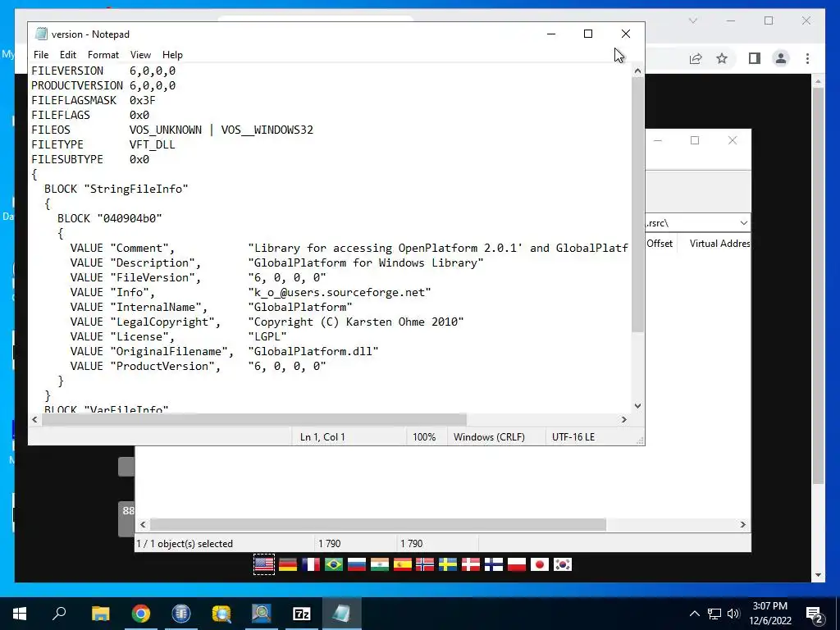Image resolution: width=840 pixels, height=630 pixels.
Task: Open the action center notifications icon
Action: coord(815,614)
